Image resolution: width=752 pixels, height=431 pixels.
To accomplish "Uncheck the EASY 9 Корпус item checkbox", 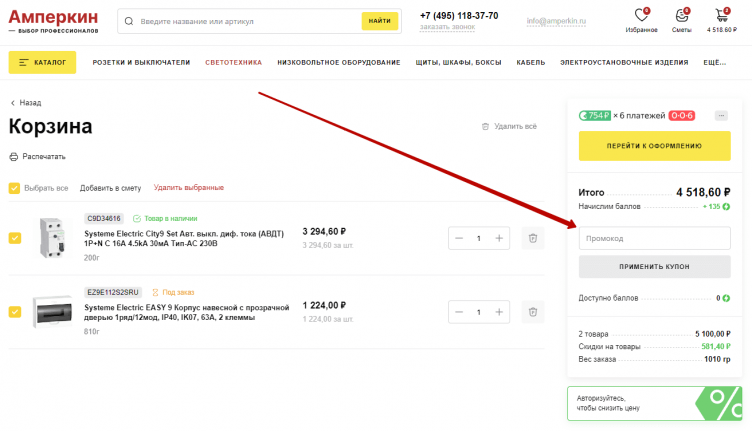I will point(14,312).
